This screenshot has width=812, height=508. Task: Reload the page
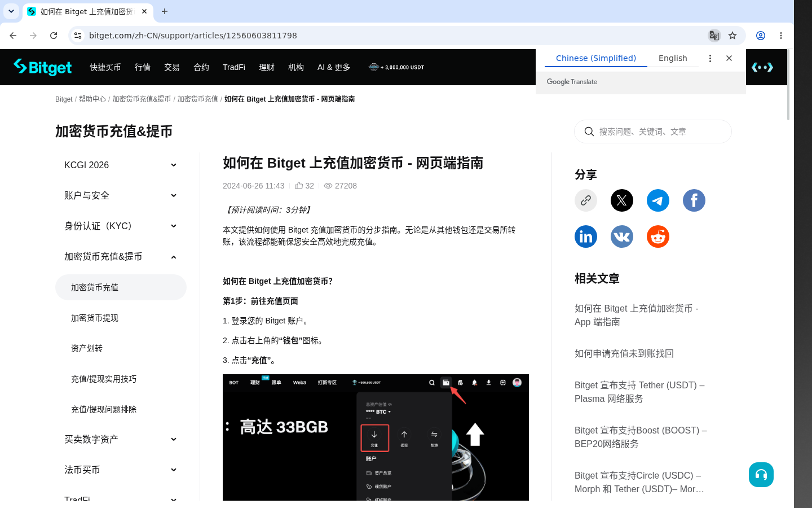(54, 36)
